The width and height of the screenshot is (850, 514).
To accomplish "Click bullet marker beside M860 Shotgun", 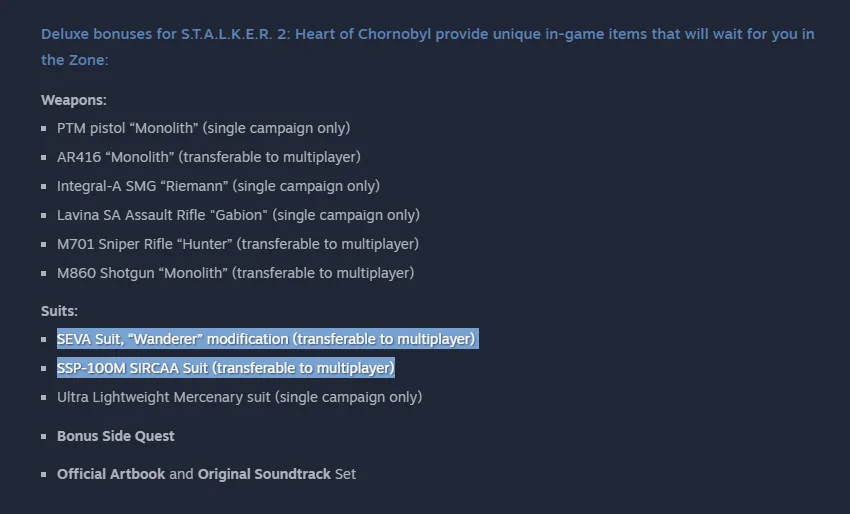I will (43, 273).
